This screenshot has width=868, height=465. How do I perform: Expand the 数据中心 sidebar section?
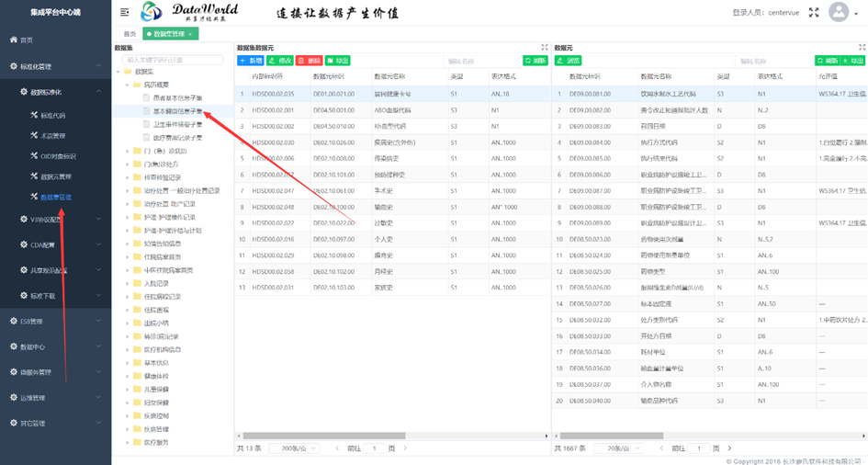pos(55,346)
